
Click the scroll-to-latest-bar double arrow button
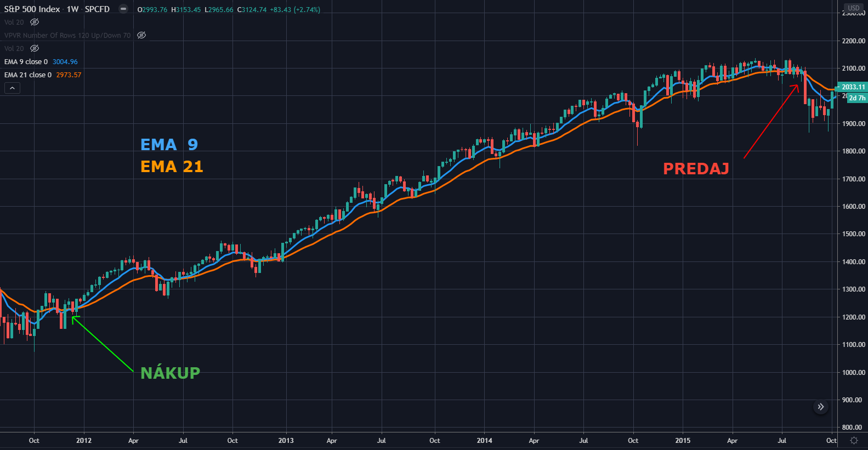click(820, 407)
